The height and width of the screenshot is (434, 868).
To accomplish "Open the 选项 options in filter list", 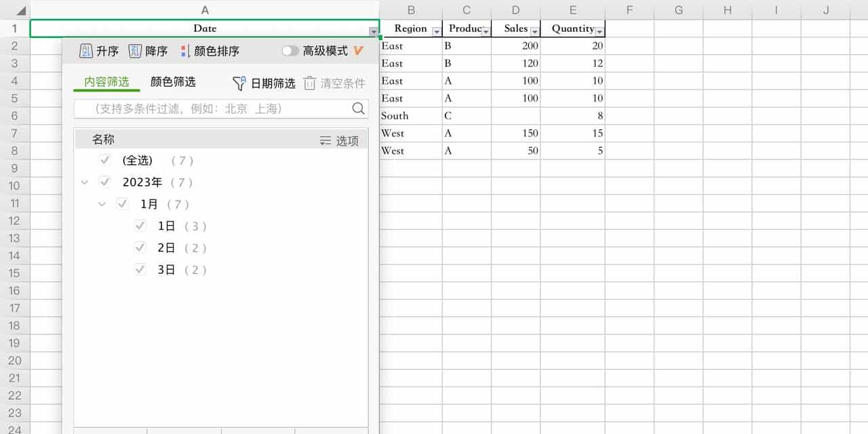I will pos(344,139).
